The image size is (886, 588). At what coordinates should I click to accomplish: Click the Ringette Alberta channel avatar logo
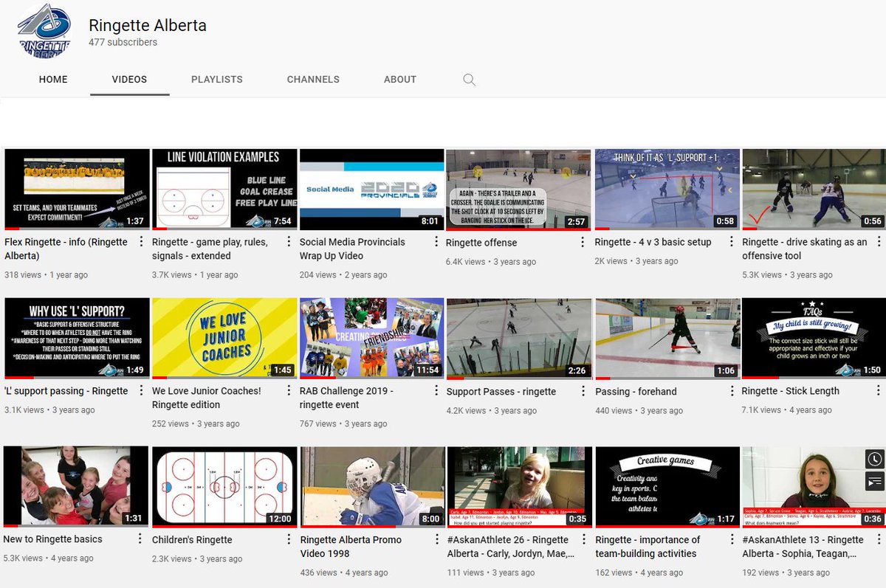(x=44, y=32)
